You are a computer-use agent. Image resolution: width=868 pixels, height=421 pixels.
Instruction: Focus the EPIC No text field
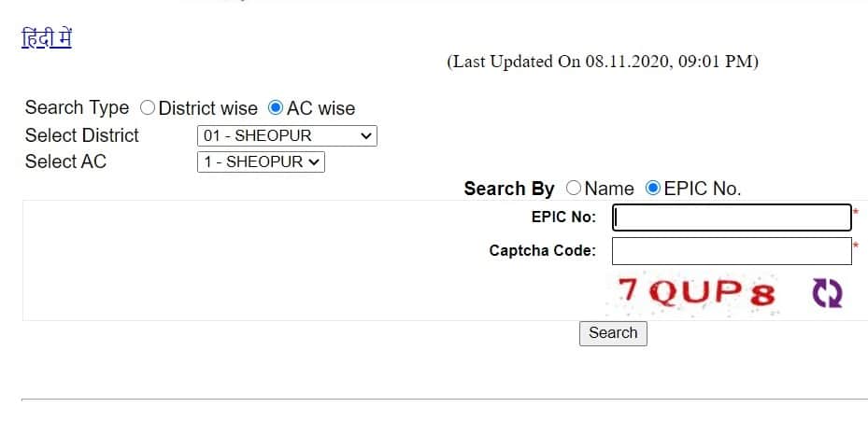tap(732, 218)
